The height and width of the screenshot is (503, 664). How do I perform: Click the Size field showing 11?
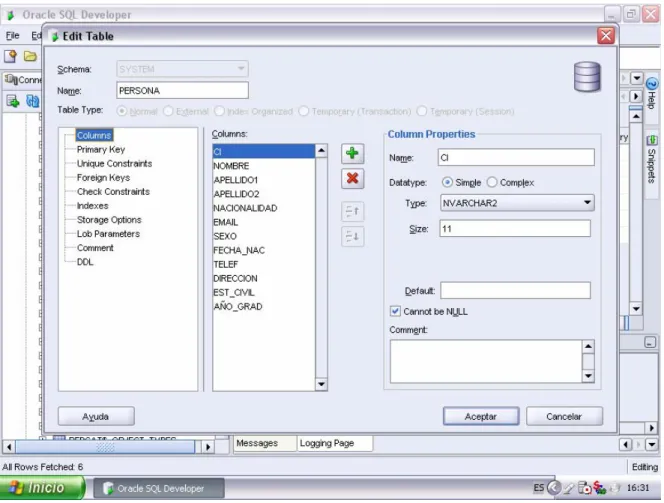[515, 229]
